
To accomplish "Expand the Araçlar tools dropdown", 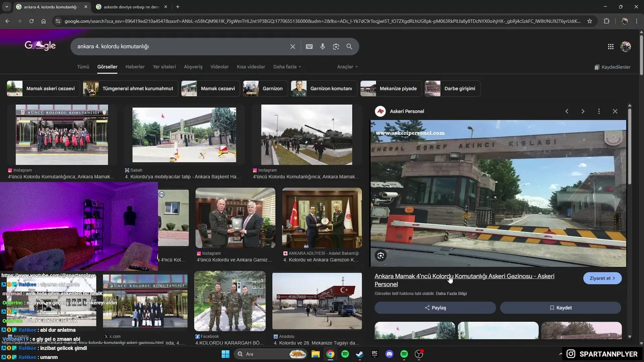I will (347, 67).
